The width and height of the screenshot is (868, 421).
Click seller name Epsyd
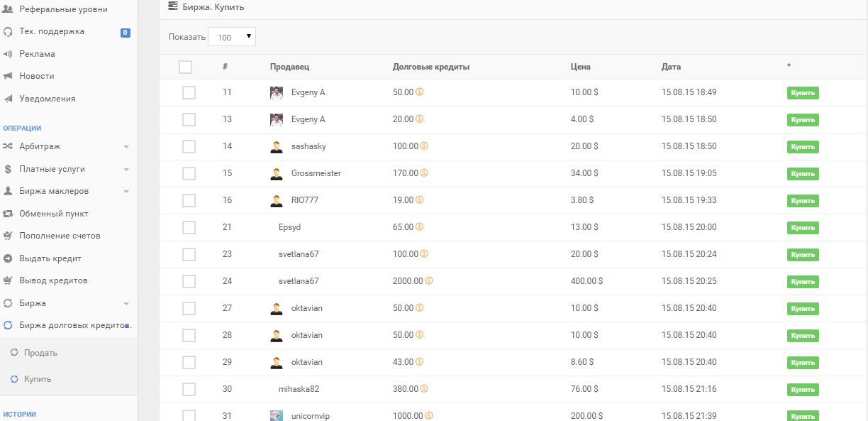pyautogui.click(x=290, y=227)
